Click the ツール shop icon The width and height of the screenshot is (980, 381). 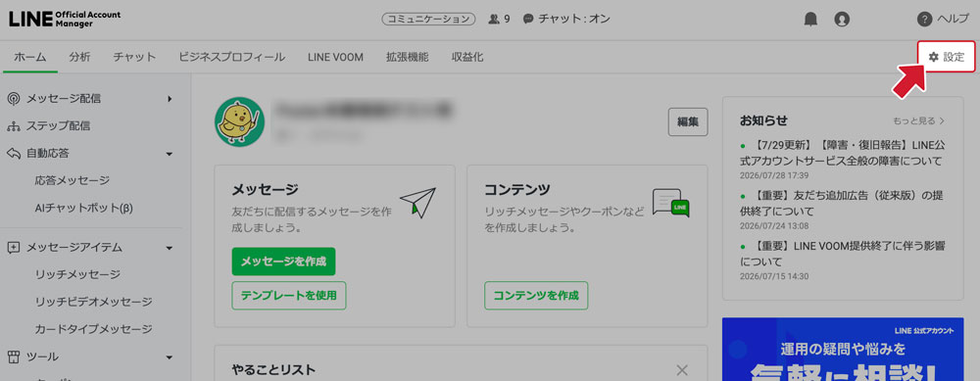[x=13, y=357]
